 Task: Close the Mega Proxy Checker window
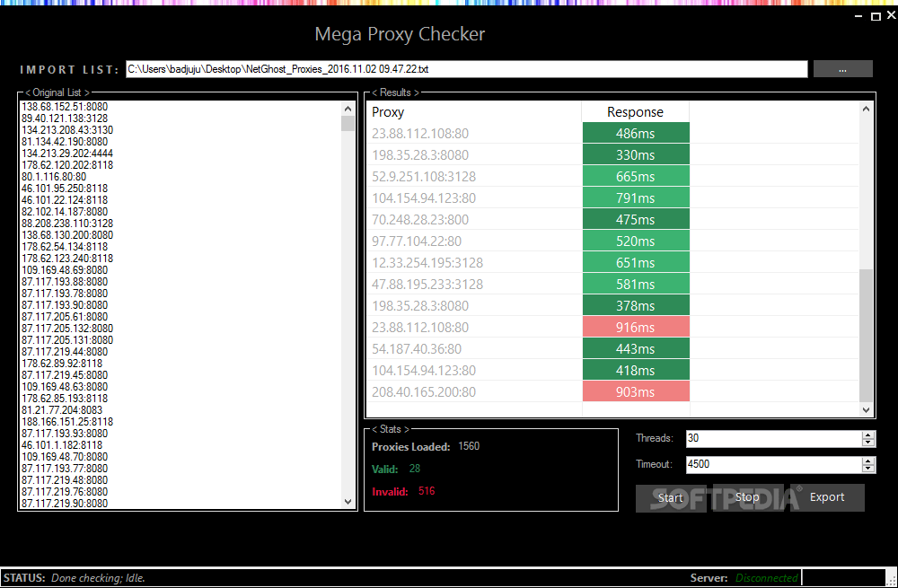point(892,15)
